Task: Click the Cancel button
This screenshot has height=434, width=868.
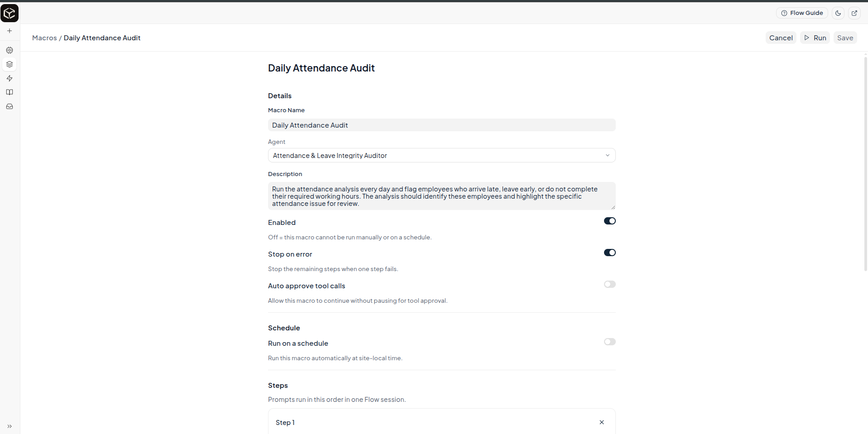Action: tap(781, 38)
